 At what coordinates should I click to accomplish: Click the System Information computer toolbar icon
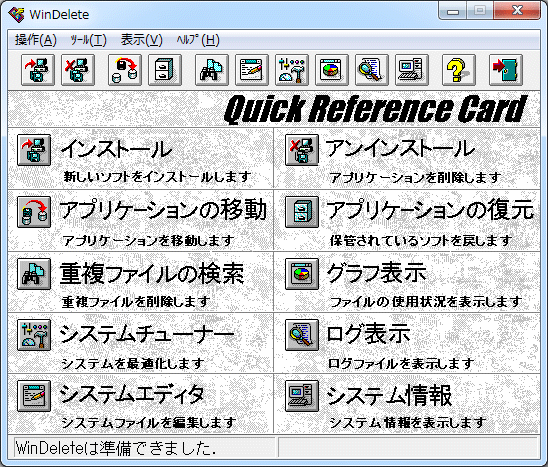412,70
